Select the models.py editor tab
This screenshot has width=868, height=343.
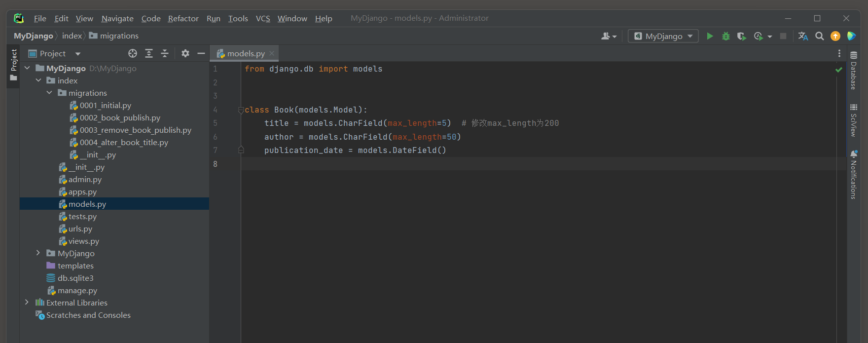tap(245, 53)
